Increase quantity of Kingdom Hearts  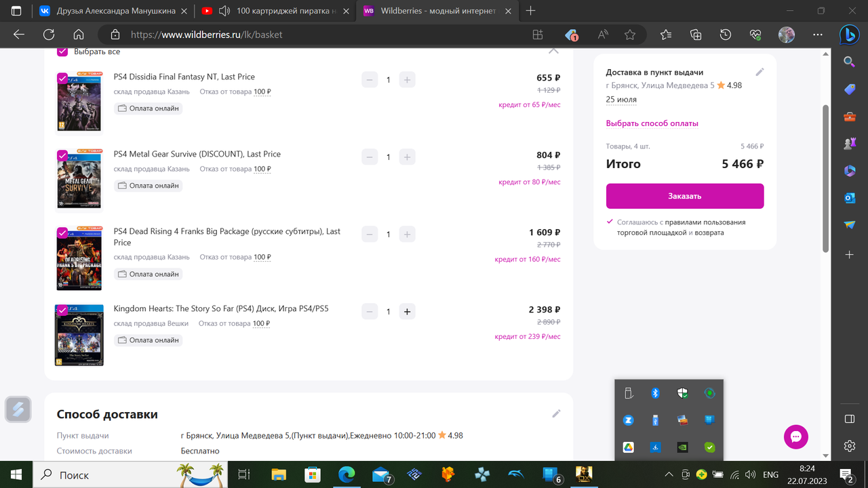(407, 312)
